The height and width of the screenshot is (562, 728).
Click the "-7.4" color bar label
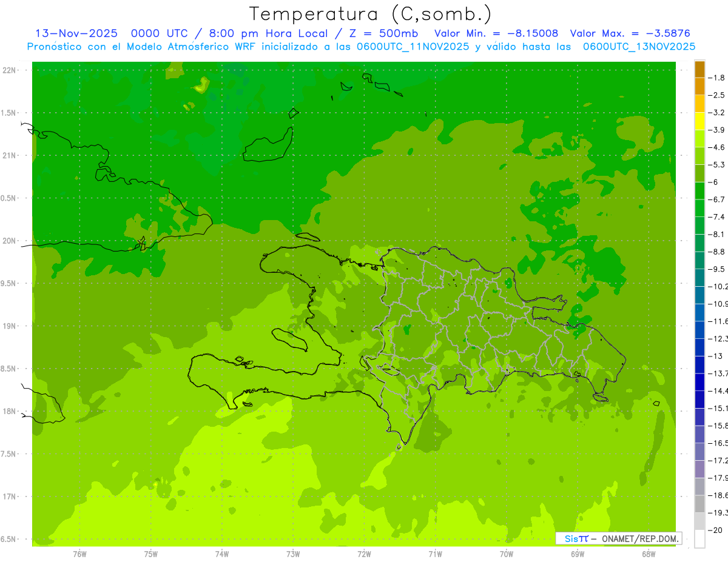[717, 216]
